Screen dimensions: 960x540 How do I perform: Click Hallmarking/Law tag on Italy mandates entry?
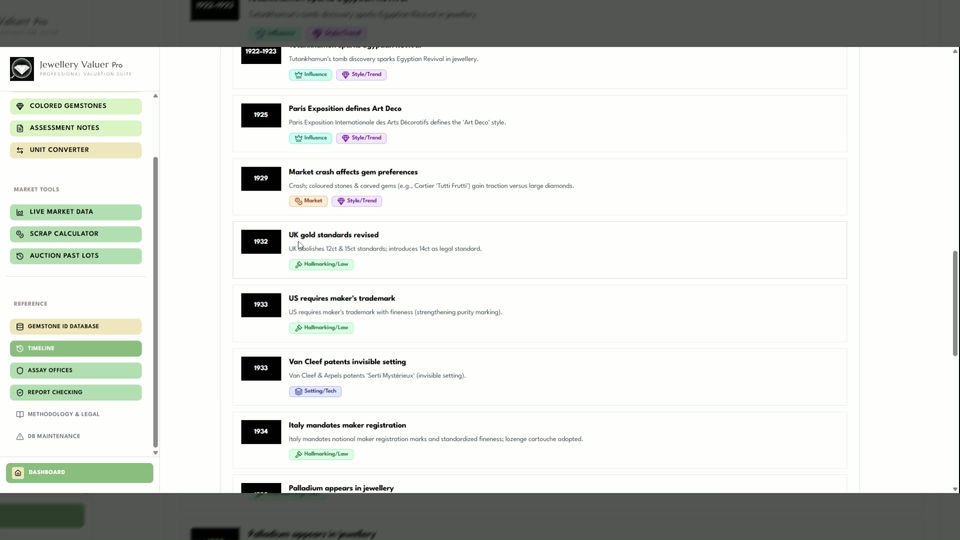[321, 454]
